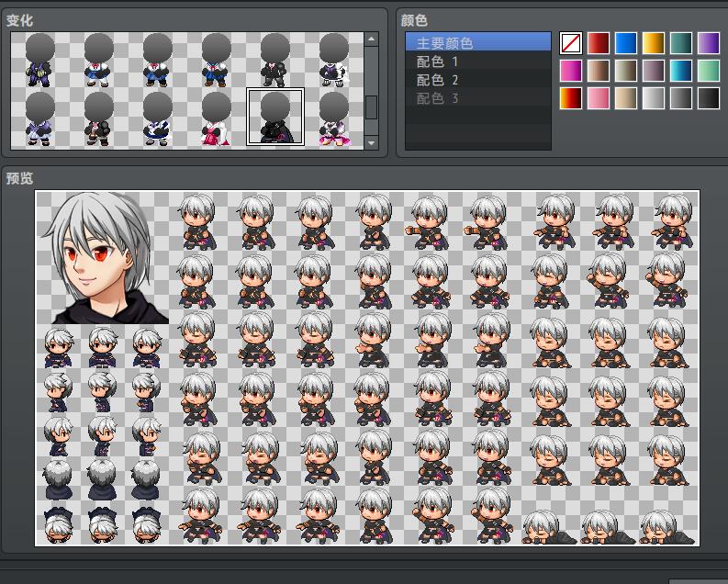Screen dimensions: 728x584
Task: Pick the white frilled outfit in the top row
Action: (334, 61)
